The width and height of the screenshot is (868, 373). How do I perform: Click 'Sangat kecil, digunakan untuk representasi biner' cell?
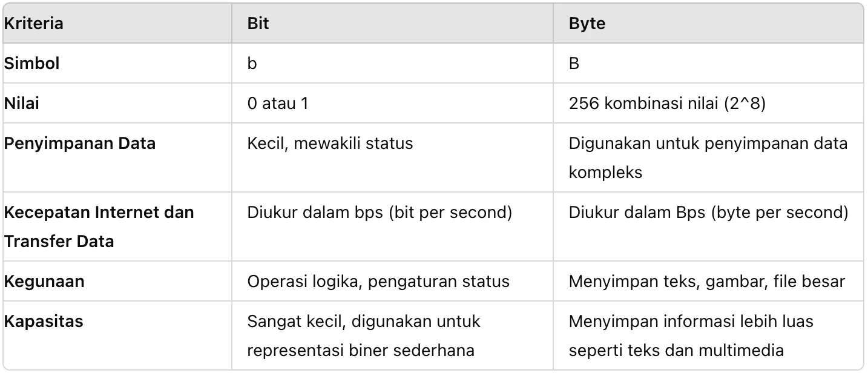click(363, 335)
